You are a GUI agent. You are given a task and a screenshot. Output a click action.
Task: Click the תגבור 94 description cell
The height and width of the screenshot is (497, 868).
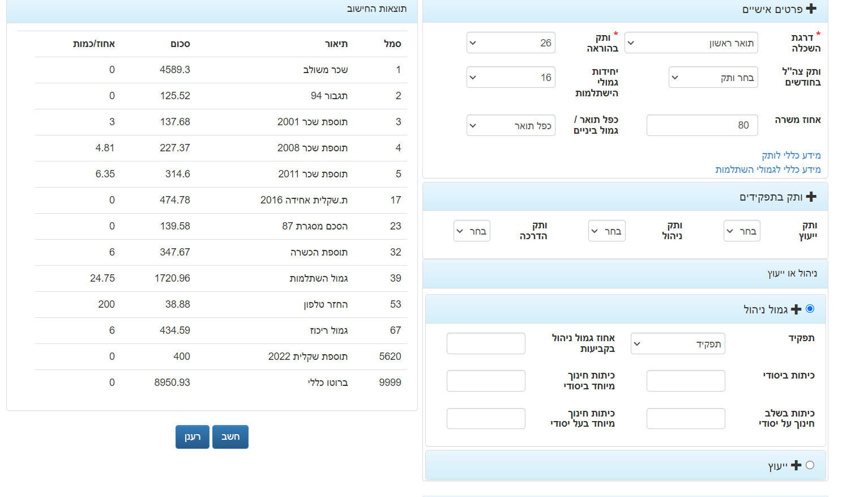(330, 96)
